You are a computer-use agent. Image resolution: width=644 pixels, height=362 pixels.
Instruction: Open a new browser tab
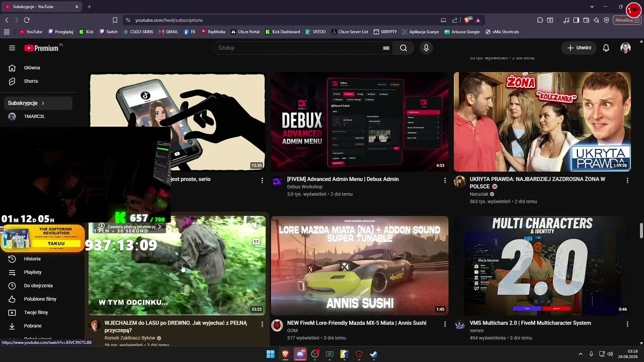pyautogui.click(x=89, y=7)
